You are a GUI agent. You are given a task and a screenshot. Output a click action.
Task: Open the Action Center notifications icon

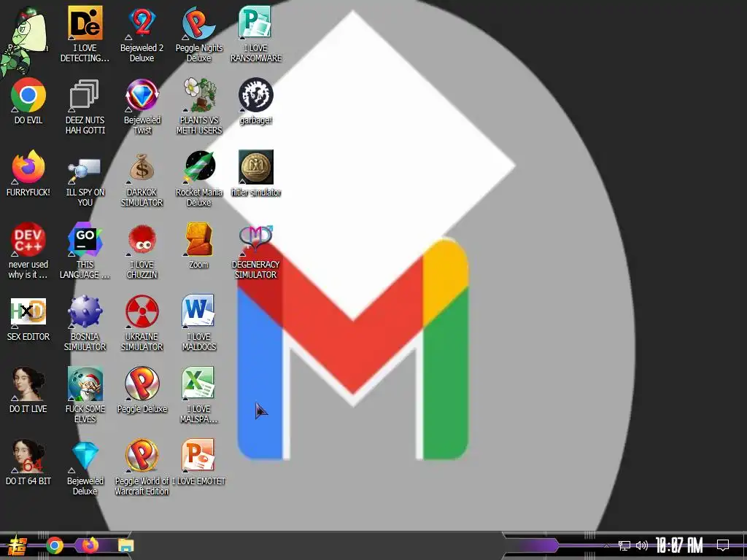click(x=723, y=545)
